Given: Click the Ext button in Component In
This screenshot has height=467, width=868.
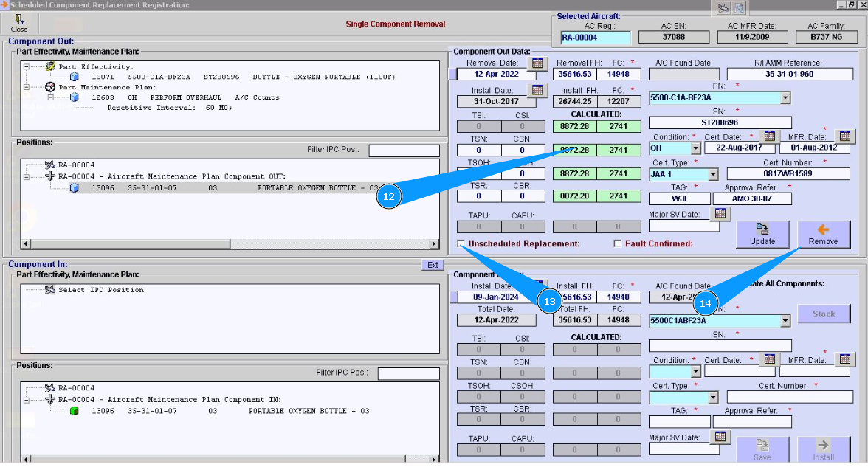Looking at the screenshot, I should [433, 265].
